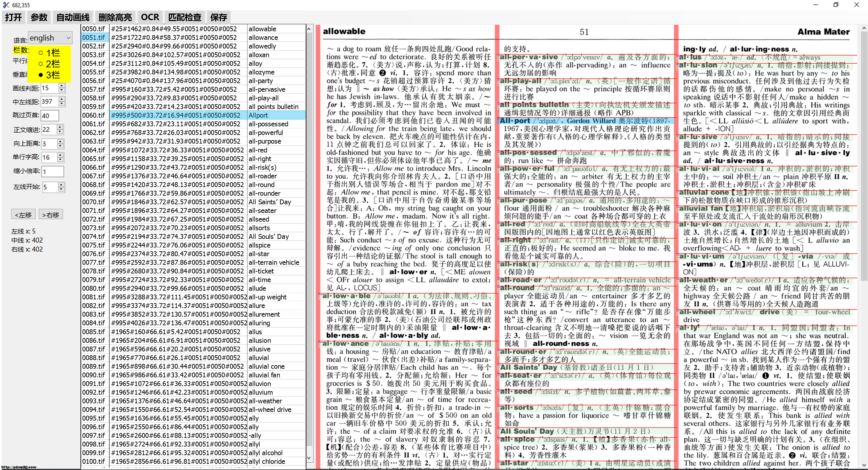Click the 中线 x: 402 status text
This screenshot has height=470, width=868.
point(27,240)
